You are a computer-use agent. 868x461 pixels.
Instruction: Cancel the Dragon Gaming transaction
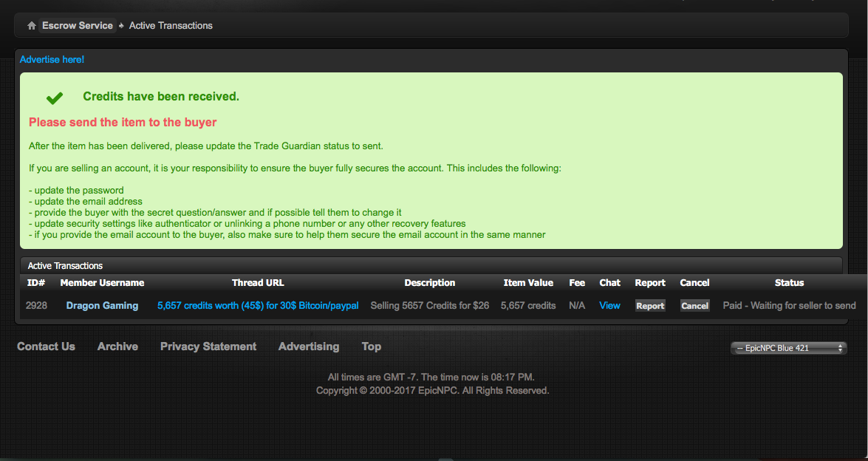coord(694,306)
